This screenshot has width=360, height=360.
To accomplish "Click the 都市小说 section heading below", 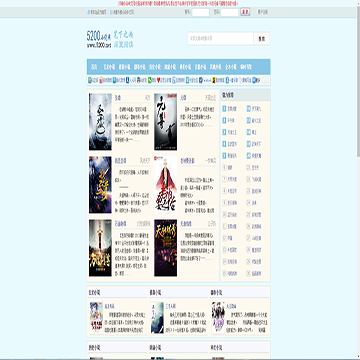I will (x=216, y=292).
